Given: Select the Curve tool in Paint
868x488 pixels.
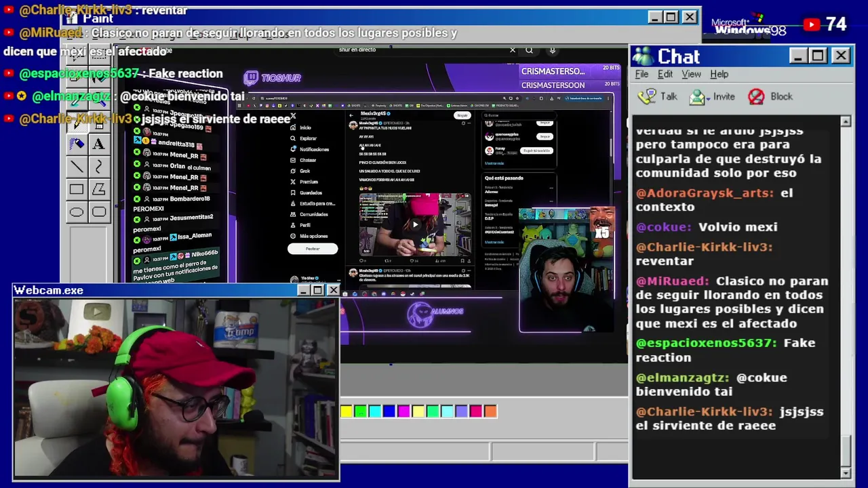Looking at the screenshot, I should tap(98, 166).
